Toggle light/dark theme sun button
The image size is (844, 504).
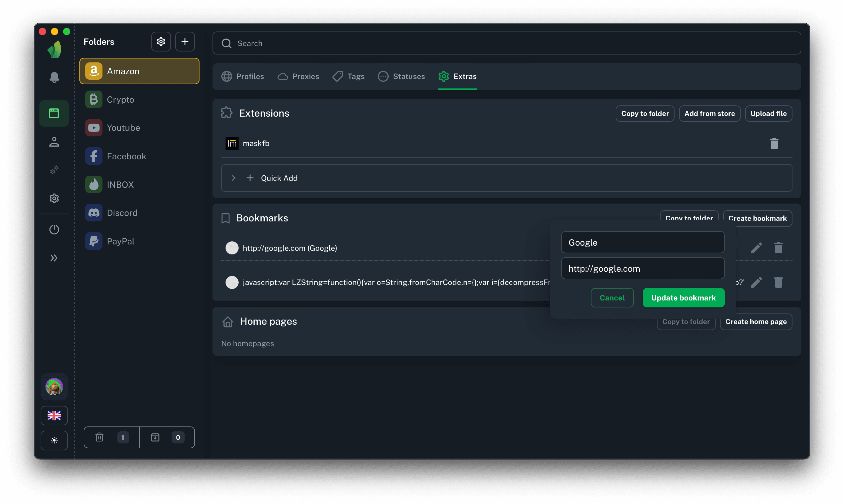pos(54,440)
